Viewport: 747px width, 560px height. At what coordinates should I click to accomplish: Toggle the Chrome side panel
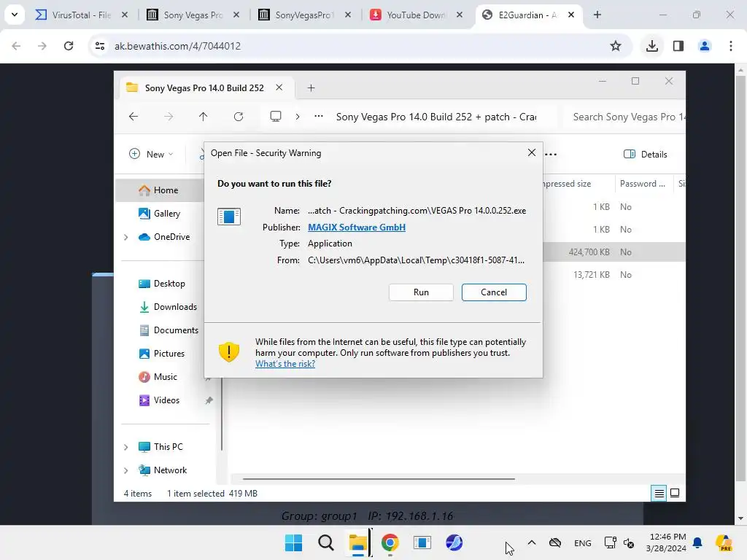(678, 46)
